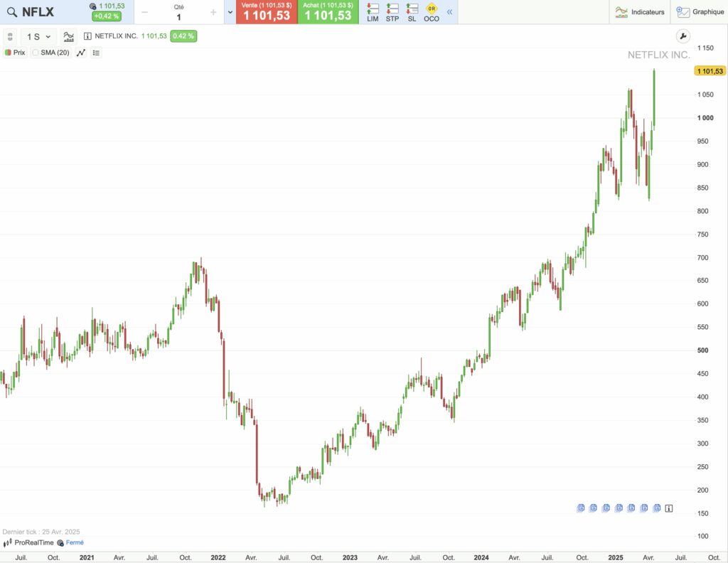Toggle the SMA (20) checkbox

36,53
